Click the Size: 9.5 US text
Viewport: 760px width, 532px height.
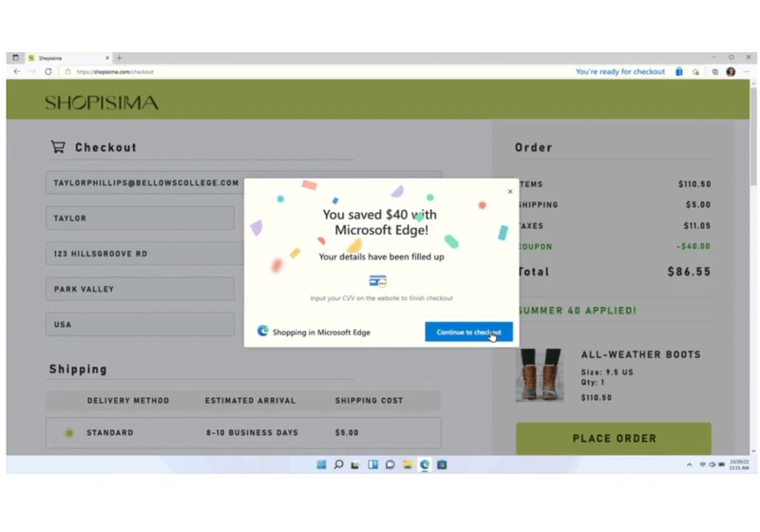(x=607, y=372)
